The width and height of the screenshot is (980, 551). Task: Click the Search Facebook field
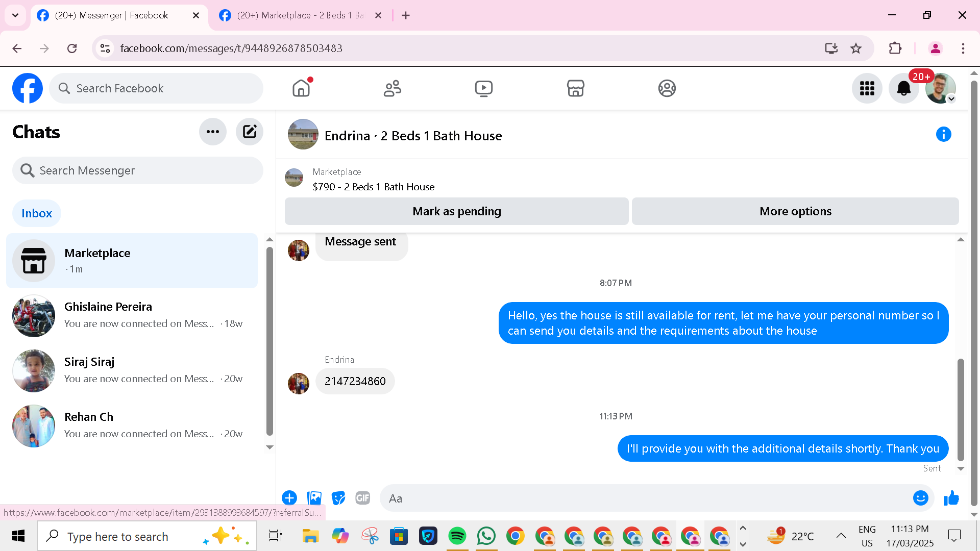(x=156, y=88)
